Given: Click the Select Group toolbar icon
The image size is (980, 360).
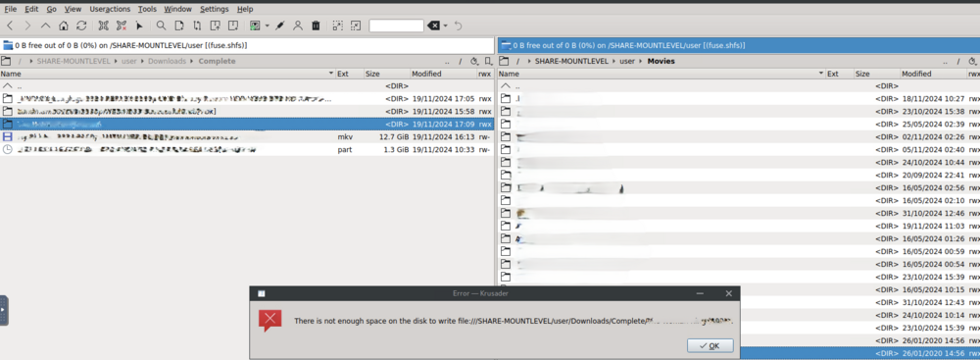Looking at the screenshot, I should coord(337,26).
